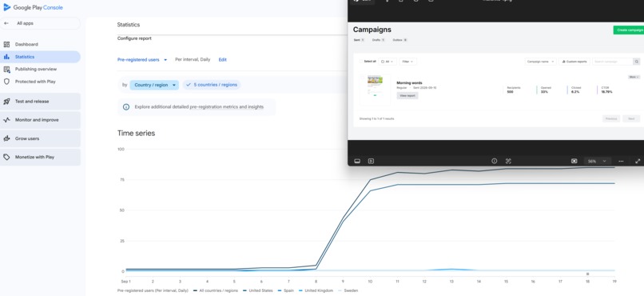Click the Dashboard grid icon in sidebar
The height and width of the screenshot is (296, 644).
click(6, 45)
